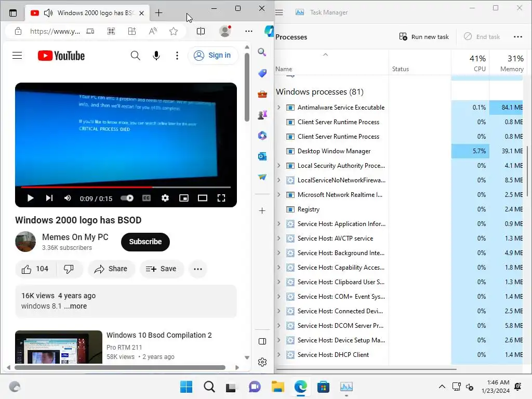Open Task Manager more options ellipsis
Image resolution: width=532 pixels, height=399 pixels.
tap(518, 37)
